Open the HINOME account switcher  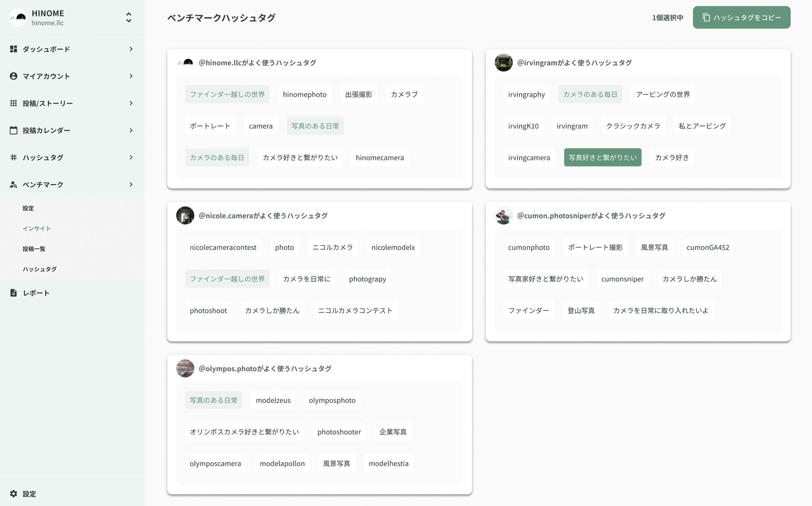[x=128, y=17]
